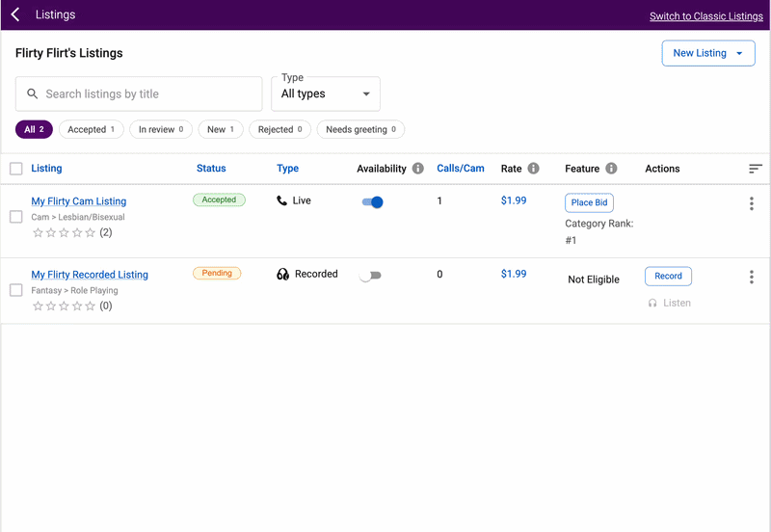Click Cam Listing $1.99 rate
The image size is (771, 532).
pyautogui.click(x=514, y=200)
